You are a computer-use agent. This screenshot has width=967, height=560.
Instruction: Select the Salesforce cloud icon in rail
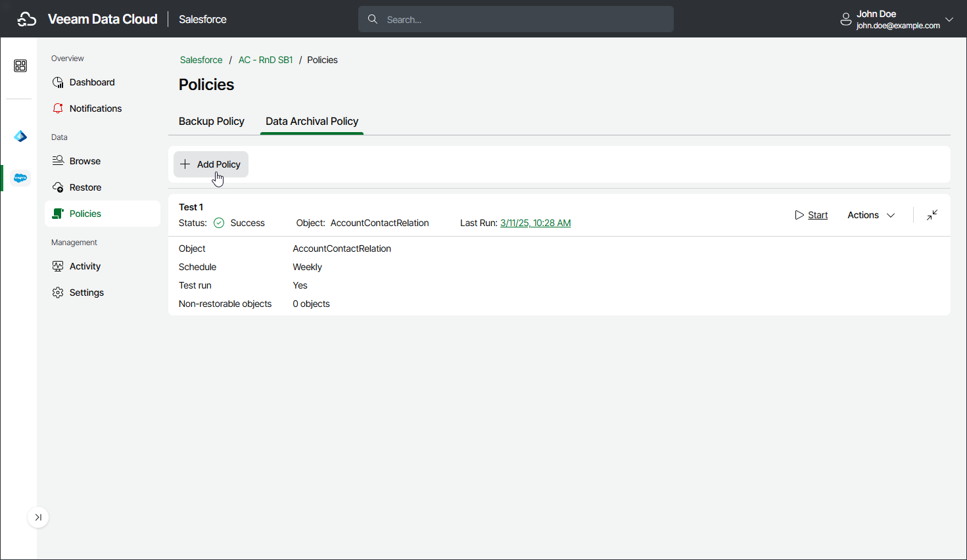(20, 178)
